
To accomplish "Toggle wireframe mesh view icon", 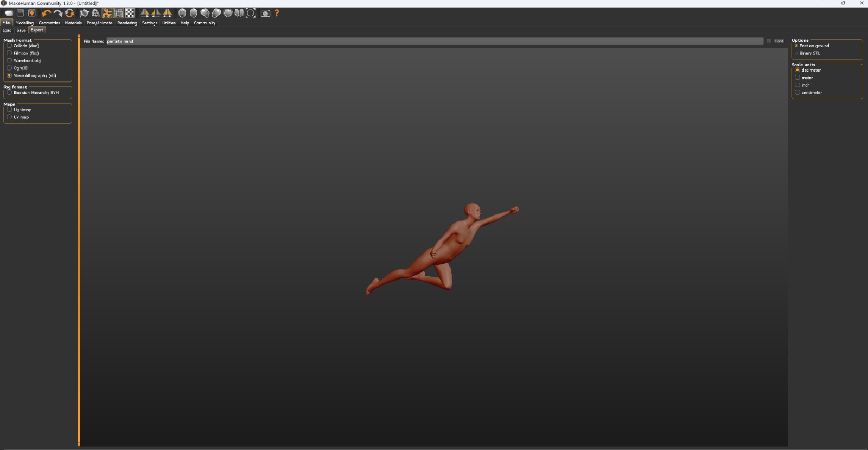I will click(95, 13).
